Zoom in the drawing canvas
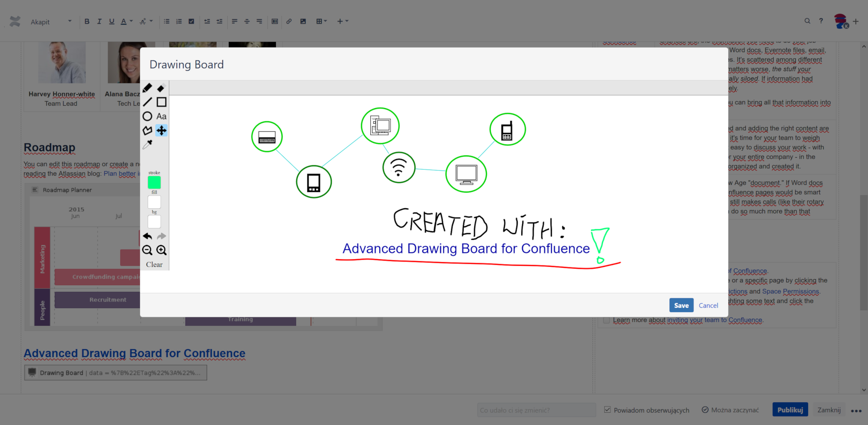This screenshot has width=868, height=425. coord(161,250)
